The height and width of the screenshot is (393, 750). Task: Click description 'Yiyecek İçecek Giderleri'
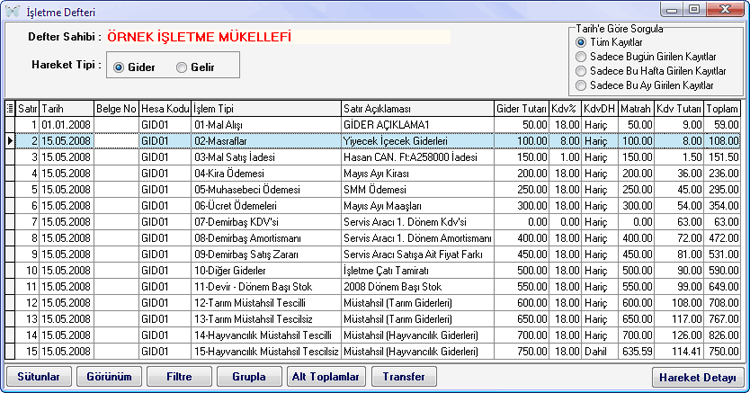click(418, 141)
